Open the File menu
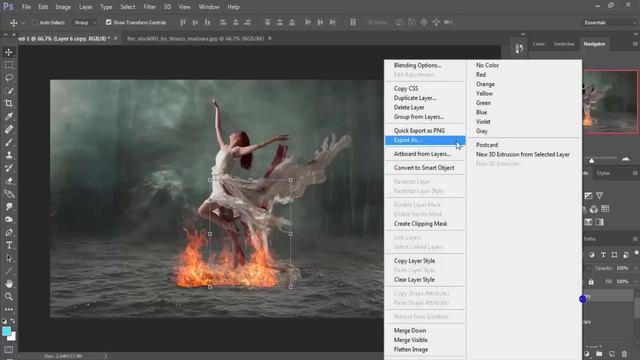 tap(26, 7)
